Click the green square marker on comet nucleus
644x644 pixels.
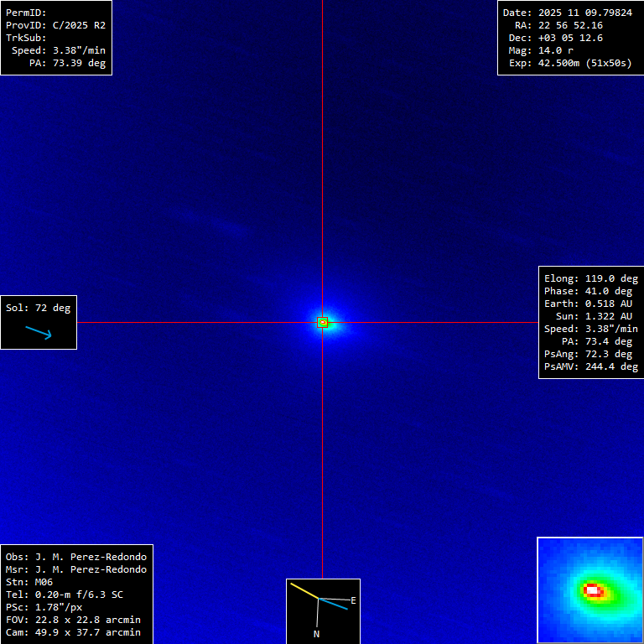322,322
